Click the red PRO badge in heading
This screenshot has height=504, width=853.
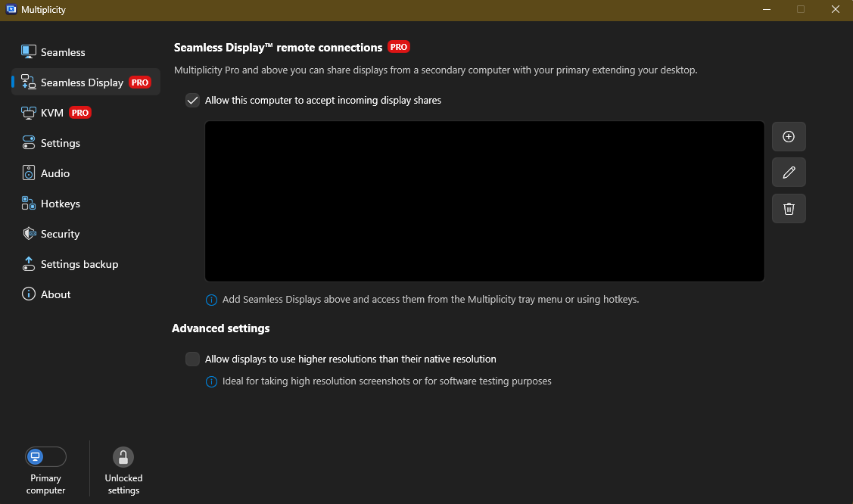point(399,47)
